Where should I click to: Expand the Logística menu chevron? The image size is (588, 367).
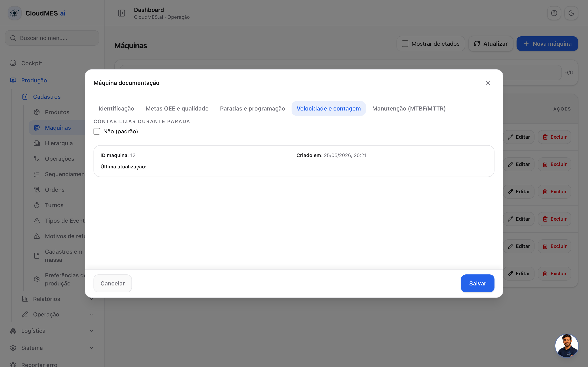92,331
